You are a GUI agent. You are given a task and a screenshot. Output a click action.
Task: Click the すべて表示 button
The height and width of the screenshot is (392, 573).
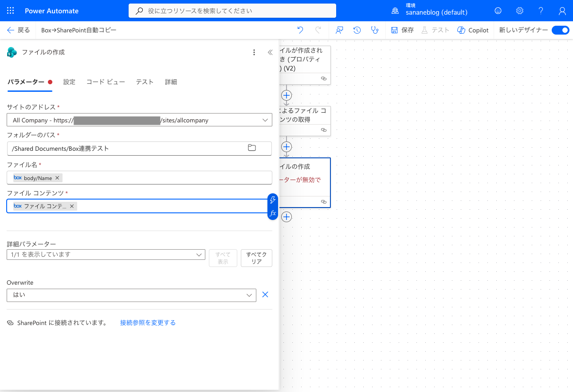coord(223,258)
